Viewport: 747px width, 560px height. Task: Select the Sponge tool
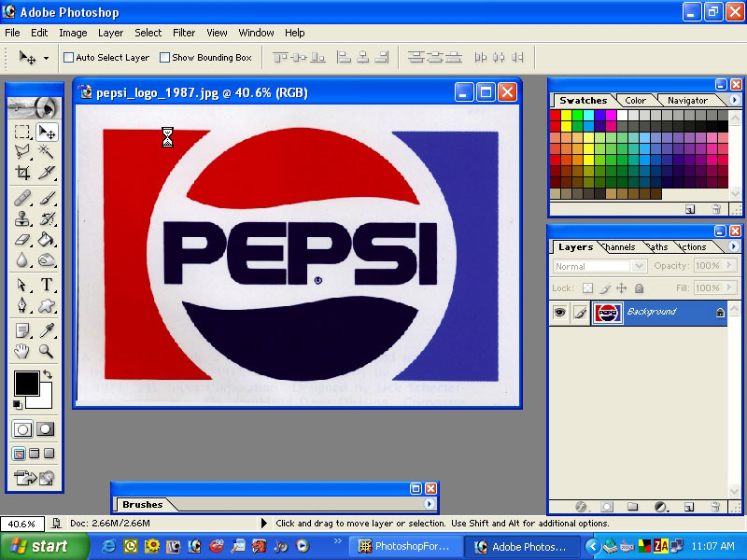point(47,260)
